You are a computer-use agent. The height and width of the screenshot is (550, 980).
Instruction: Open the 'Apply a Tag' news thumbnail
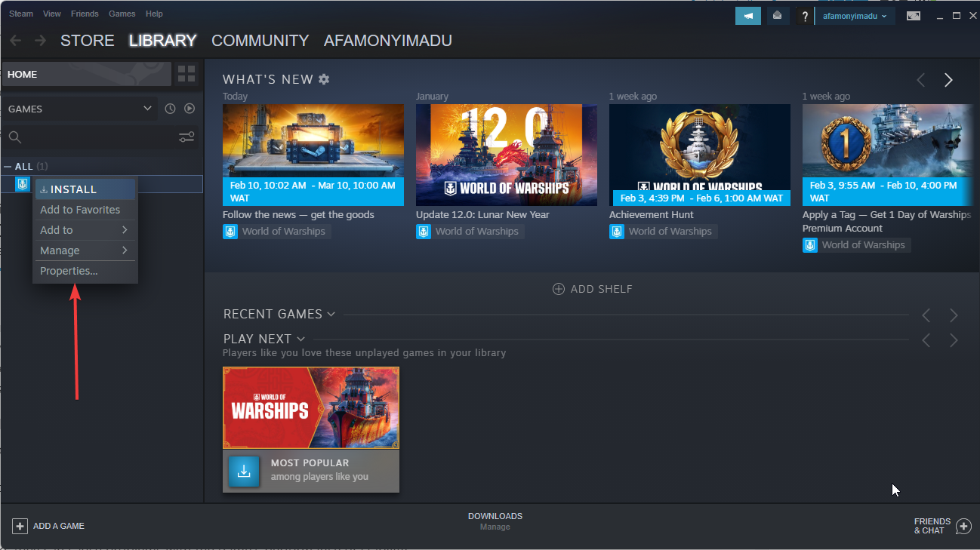click(888, 155)
